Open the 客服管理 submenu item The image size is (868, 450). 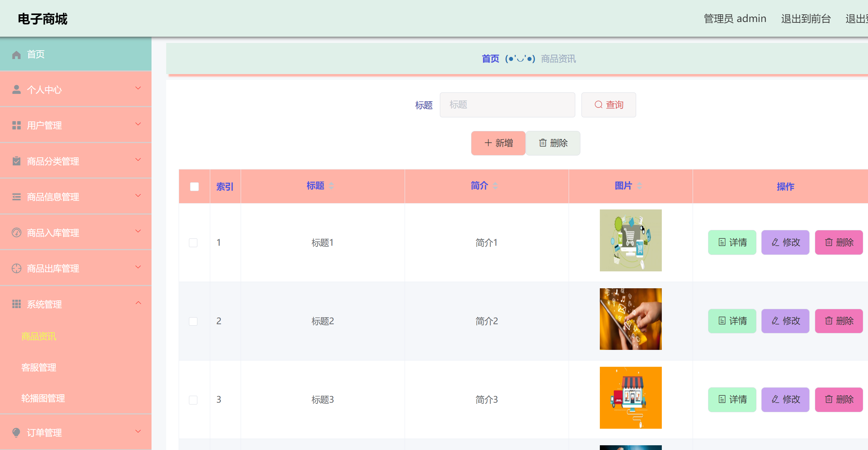coord(39,367)
